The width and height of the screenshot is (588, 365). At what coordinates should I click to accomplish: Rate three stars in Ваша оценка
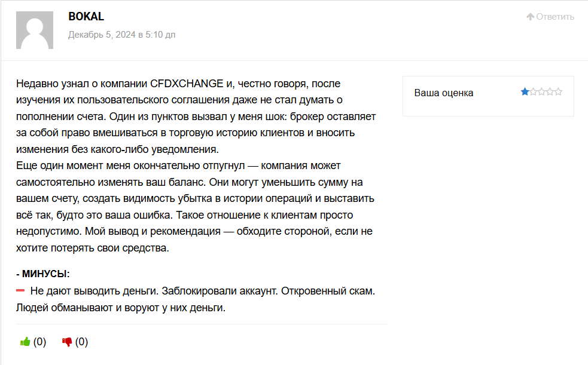tap(541, 92)
